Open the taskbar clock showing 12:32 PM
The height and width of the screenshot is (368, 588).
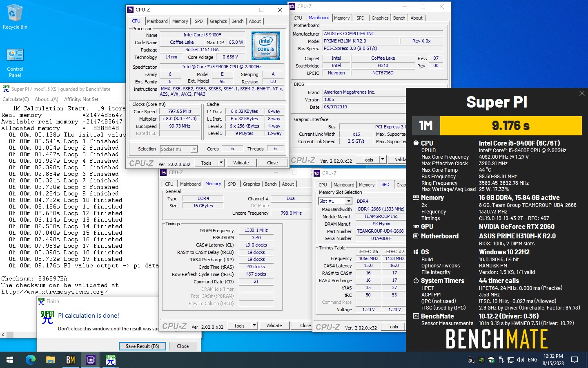(x=553, y=360)
